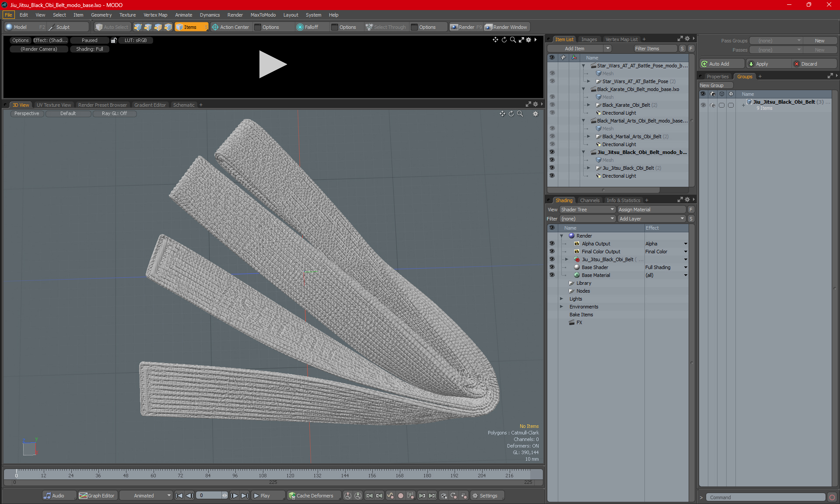Hide the Jiu_Jitsu Directional Light item
Screen dimensions: 840x504
click(x=552, y=176)
